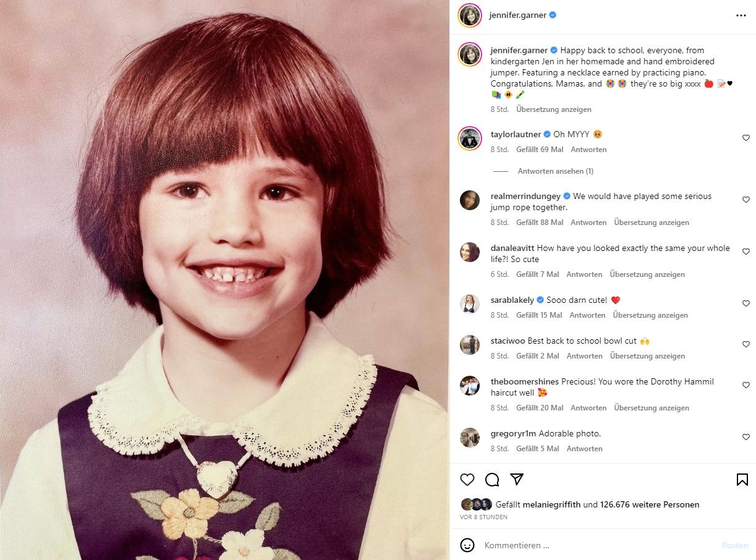Reply to staciwoo's bowl cut comment
The width and height of the screenshot is (756, 560).
pos(584,356)
